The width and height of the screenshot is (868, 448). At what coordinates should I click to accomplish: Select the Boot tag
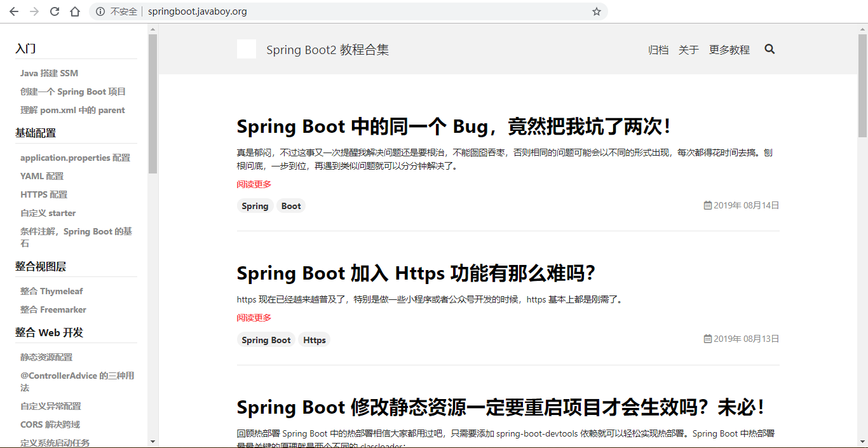291,206
